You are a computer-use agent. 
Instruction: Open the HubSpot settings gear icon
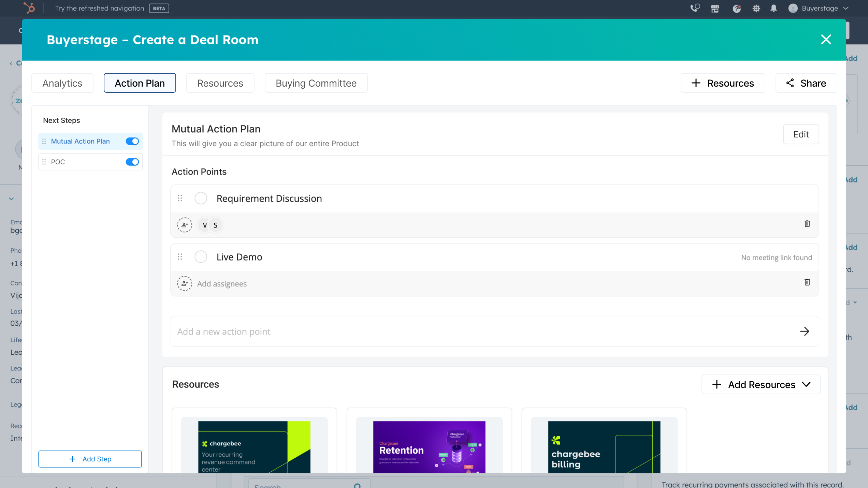[756, 9]
